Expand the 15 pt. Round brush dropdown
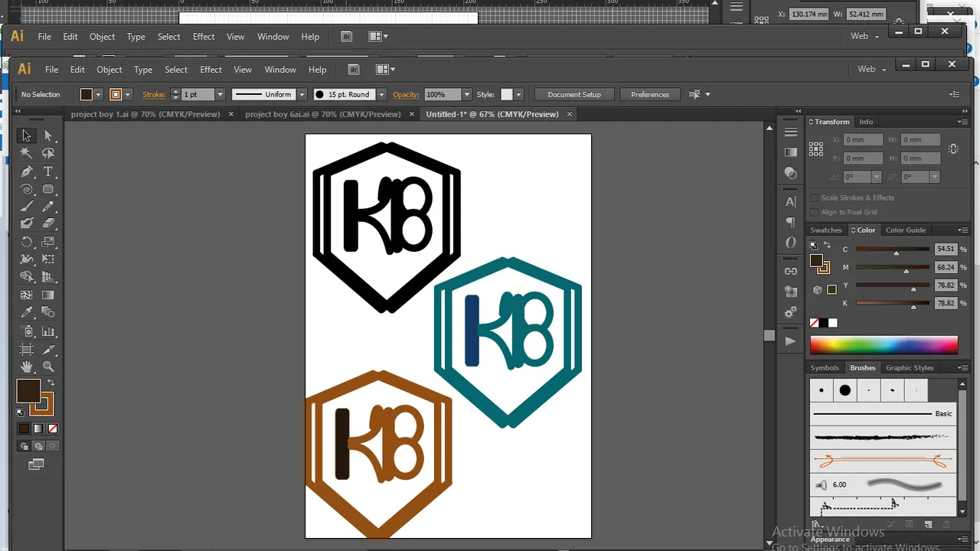The width and height of the screenshot is (980, 551). pos(381,94)
